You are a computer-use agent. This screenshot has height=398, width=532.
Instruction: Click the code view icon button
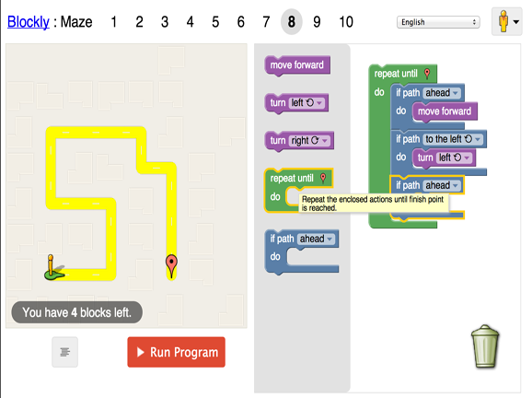[64, 352]
